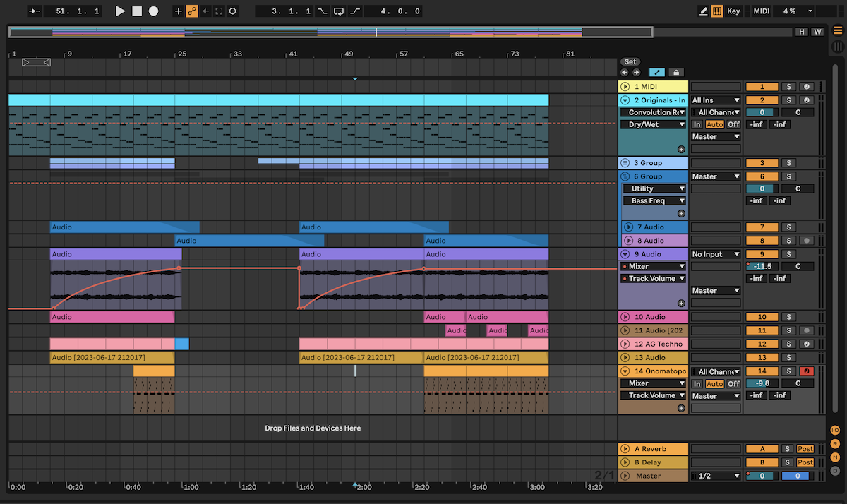Disarm the 14 Onomatopo track record button
847x504 pixels.
806,371
